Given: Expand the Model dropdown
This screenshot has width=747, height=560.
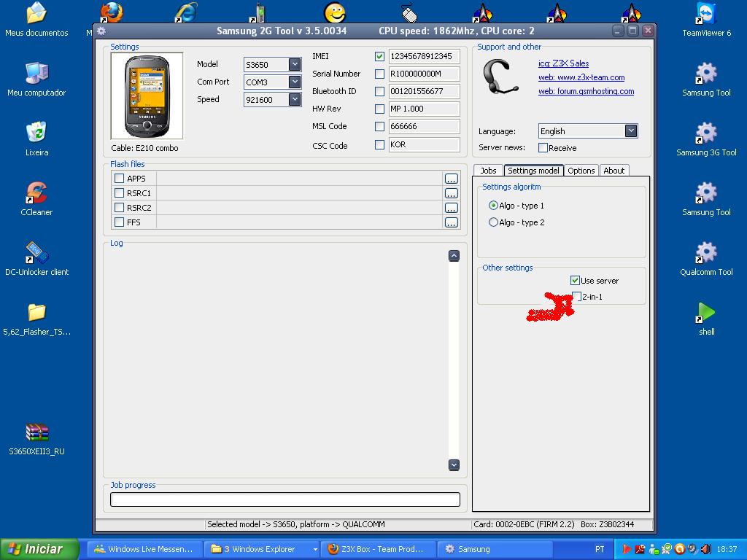Looking at the screenshot, I should [x=295, y=64].
